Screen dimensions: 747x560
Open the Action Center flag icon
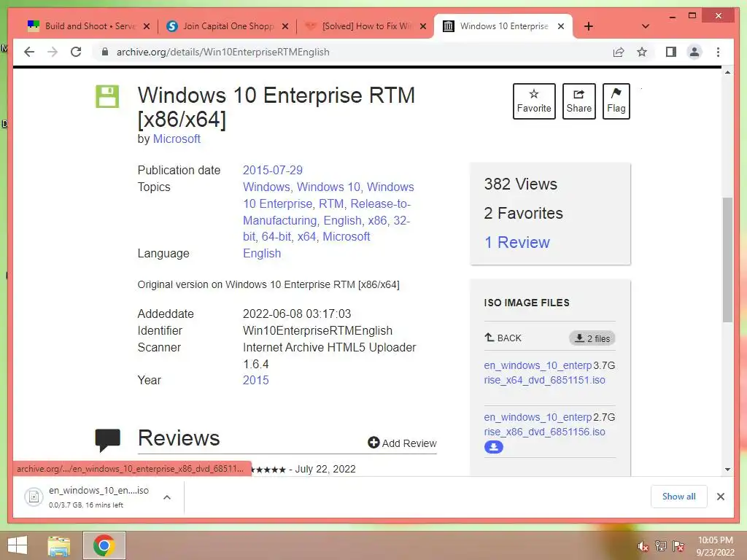[678, 546]
